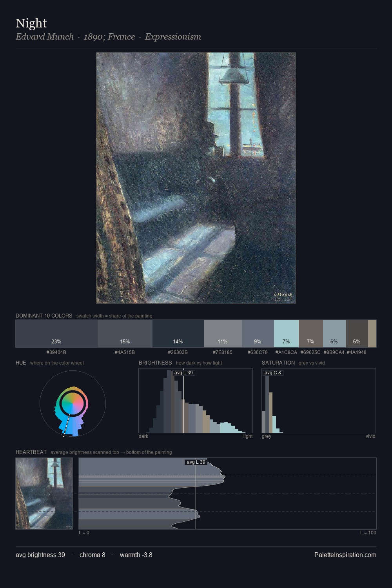Click the 'SATURATION' section heading
The image size is (392, 588).
(278, 363)
